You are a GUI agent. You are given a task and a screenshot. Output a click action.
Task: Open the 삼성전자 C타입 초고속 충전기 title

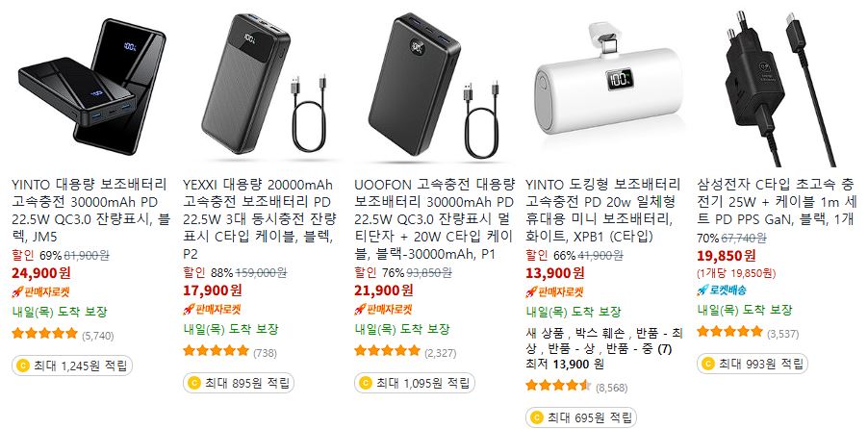(776, 201)
